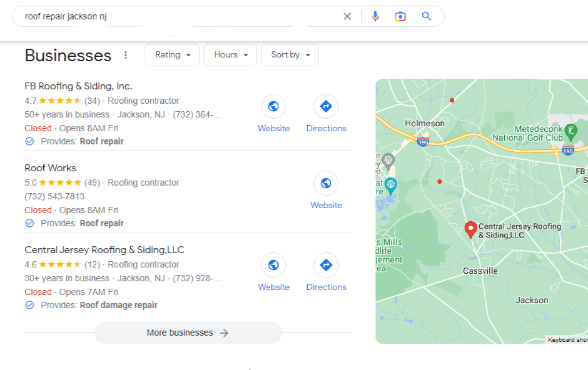Image resolution: width=588 pixels, height=370 pixels.
Task: Visit Central Jersey Roofing website globe icon
Action: (273, 265)
